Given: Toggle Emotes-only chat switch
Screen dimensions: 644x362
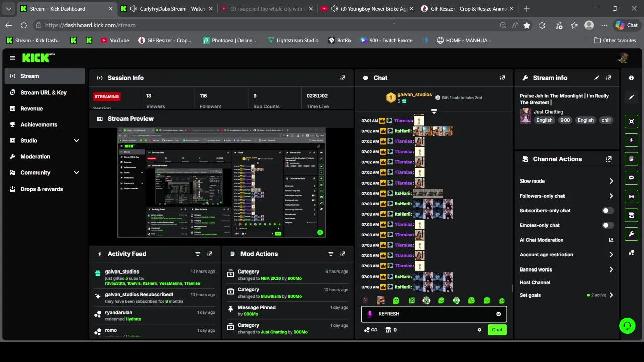Looking at the screenshot, I should pyautogui.click(x=608, y=225).
